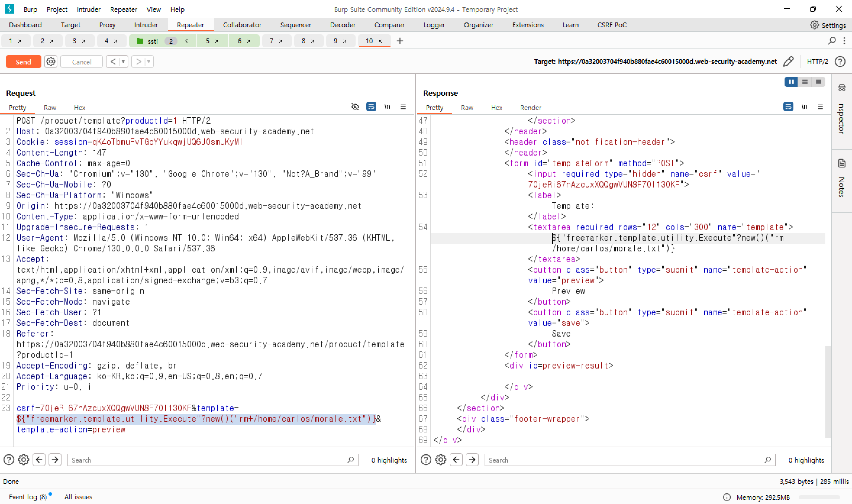Click the memory info icon
Screen dimensions: 852x504
[x=726, y=497]
